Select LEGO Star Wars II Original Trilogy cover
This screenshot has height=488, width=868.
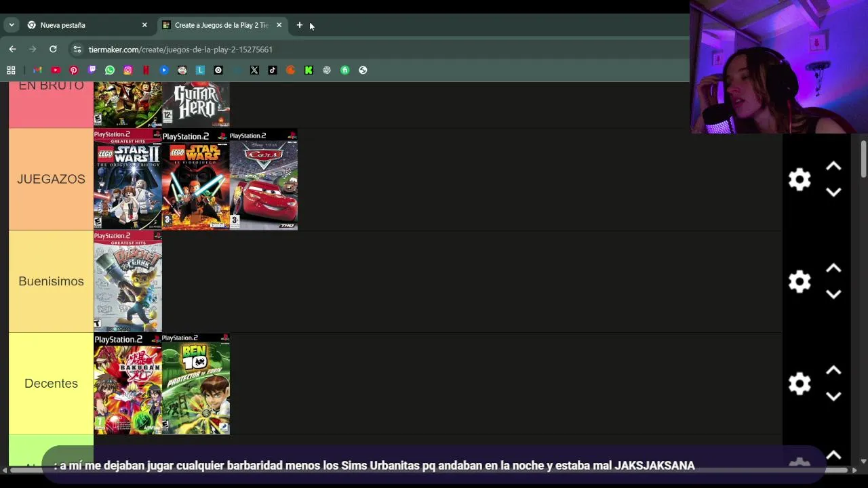click(127, 180)
